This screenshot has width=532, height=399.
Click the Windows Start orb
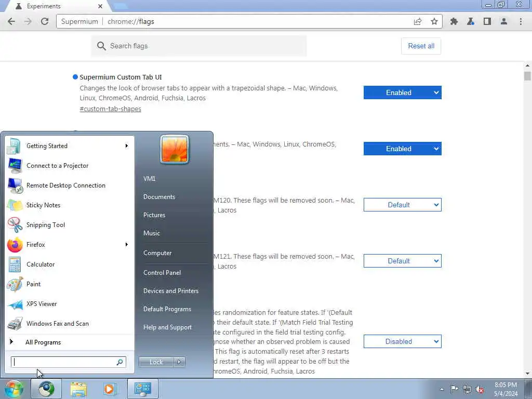(14, 389)
